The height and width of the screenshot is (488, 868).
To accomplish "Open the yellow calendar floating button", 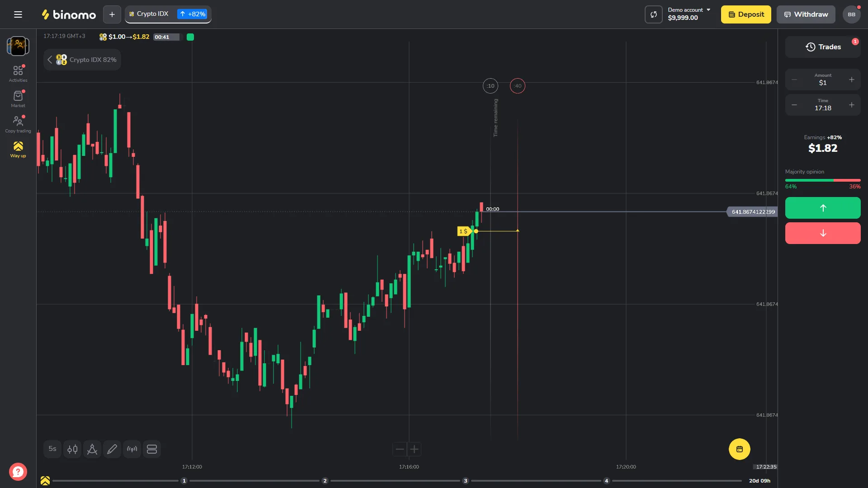I will pos(740,449).
